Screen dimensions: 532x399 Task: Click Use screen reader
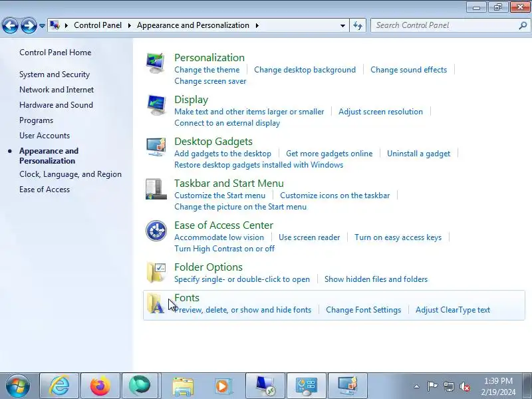pyautogui.click(x=309, y=237)
